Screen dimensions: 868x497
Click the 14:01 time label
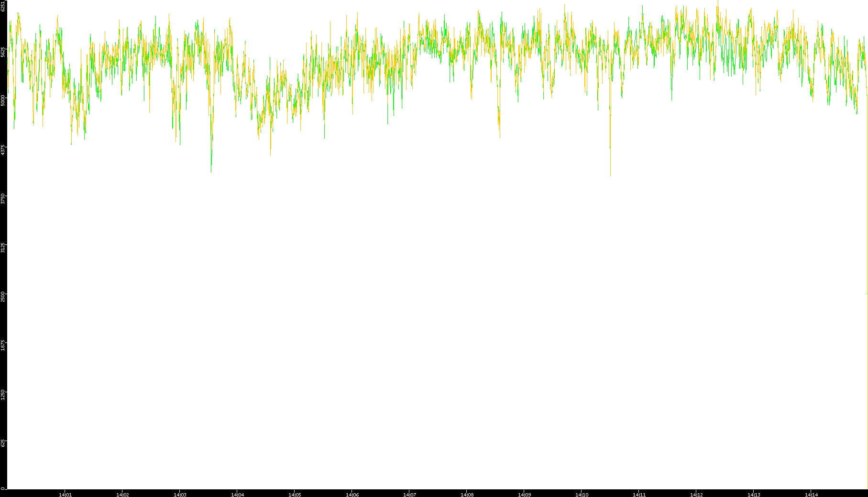65,495
